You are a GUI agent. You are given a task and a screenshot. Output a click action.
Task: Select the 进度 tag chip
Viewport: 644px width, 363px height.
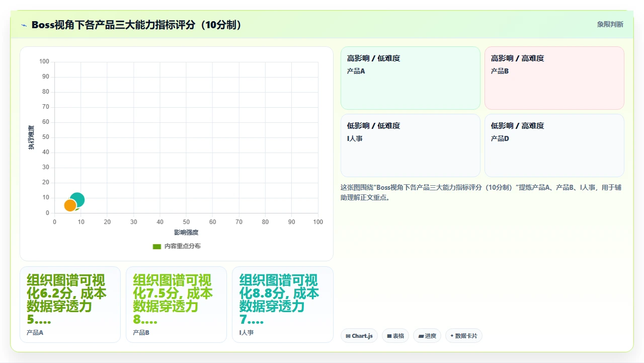pyautogui.click(x=427, y=336)
